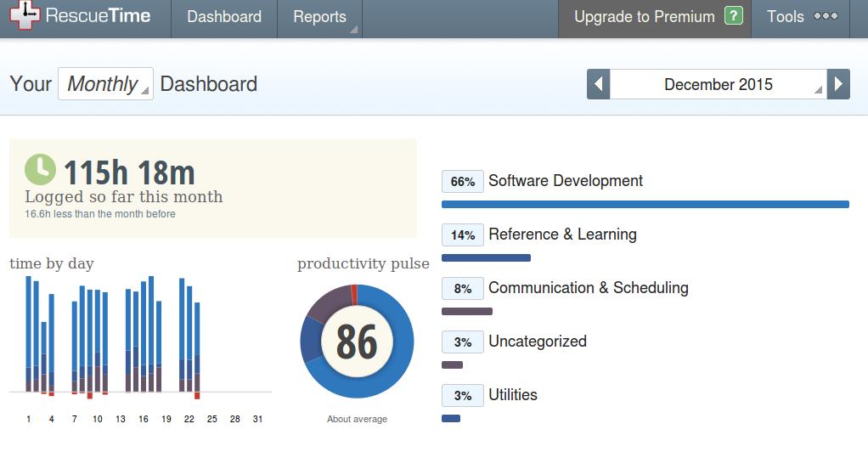This screenshot has width=868, height=452.
Task: Expand the December 2015 date picker
Action: (718, 84)
